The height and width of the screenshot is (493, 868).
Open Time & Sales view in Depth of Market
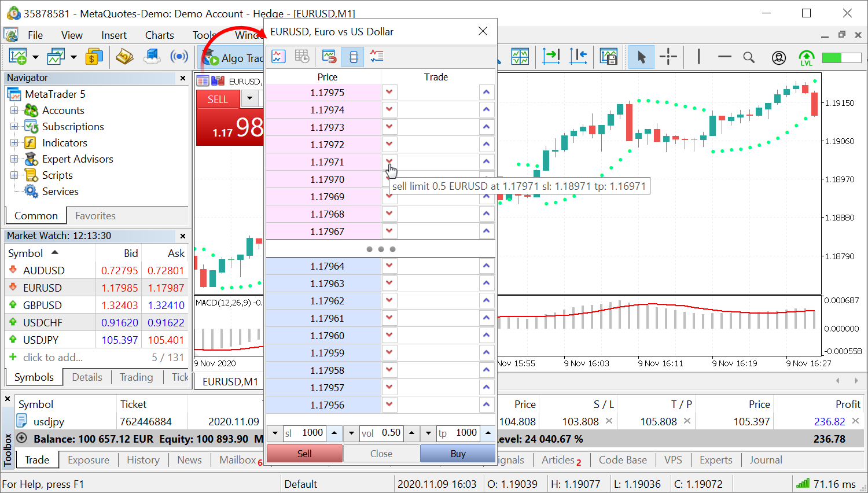click(x=301, y=57)
